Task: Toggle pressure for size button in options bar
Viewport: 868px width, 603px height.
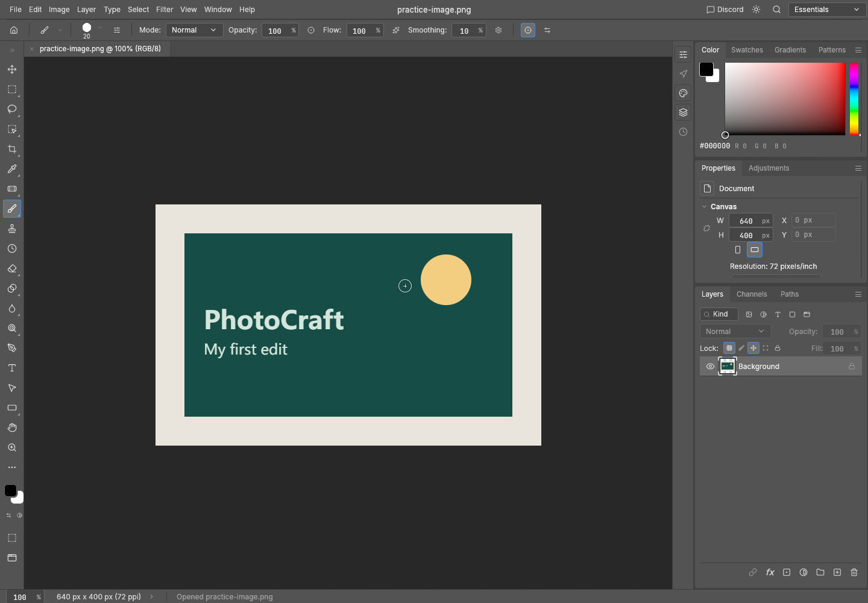Action: point(528,30)
